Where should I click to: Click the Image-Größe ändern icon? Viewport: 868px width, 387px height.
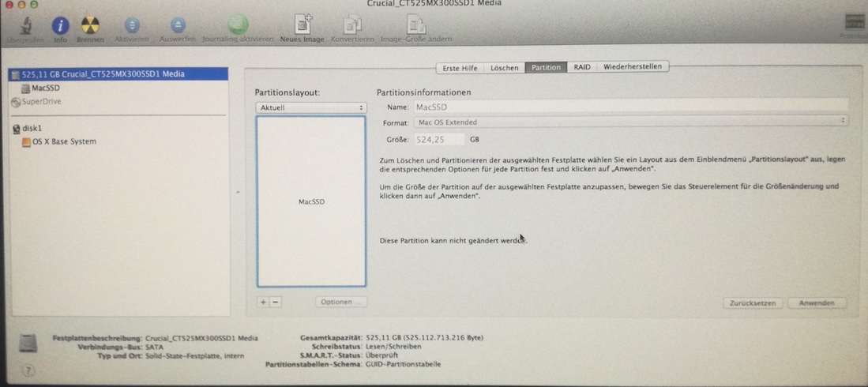pos(415,25)
